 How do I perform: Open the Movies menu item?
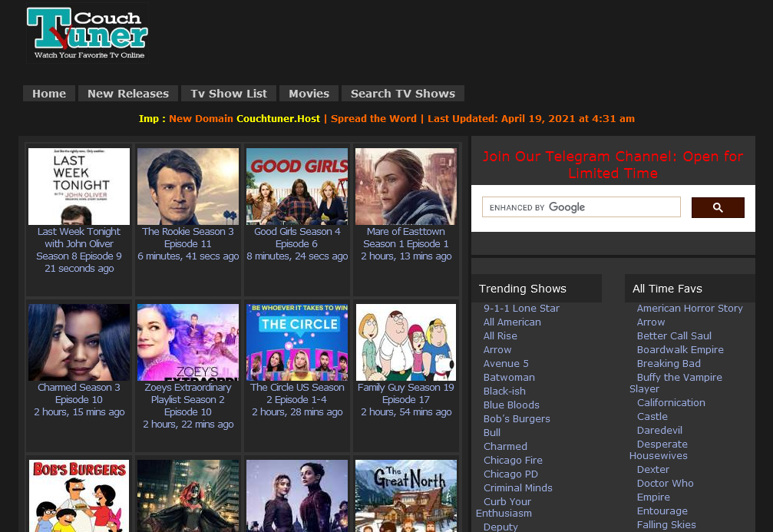[x=309, y=93]
